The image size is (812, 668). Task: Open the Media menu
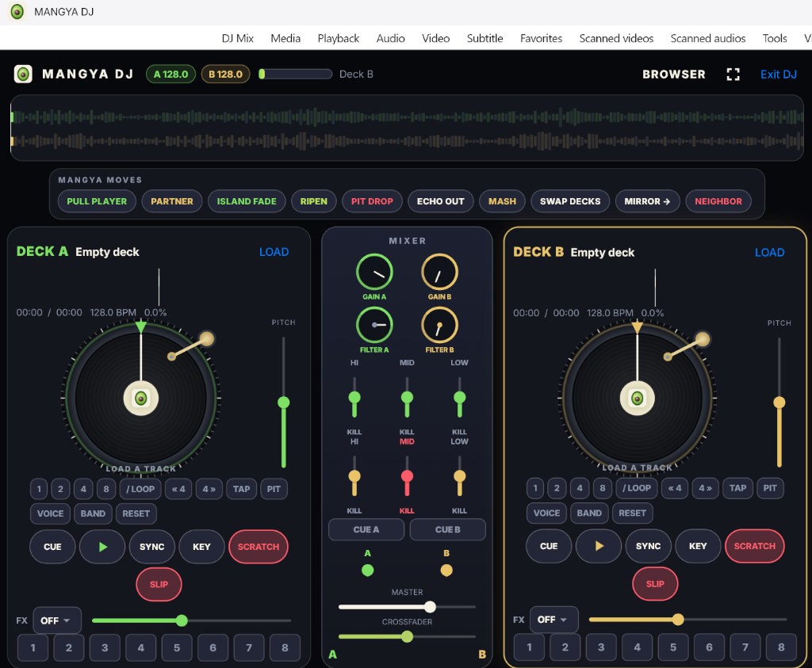(285, 38)
